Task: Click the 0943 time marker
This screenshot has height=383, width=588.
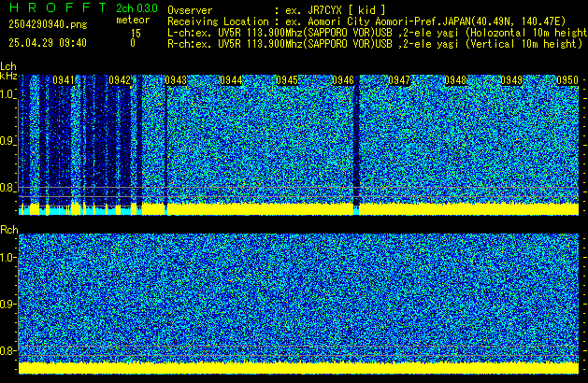Action: 176,80
